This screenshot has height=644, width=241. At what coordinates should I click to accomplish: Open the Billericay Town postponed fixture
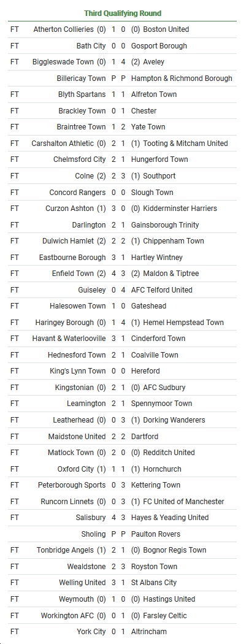click(122, 78)
